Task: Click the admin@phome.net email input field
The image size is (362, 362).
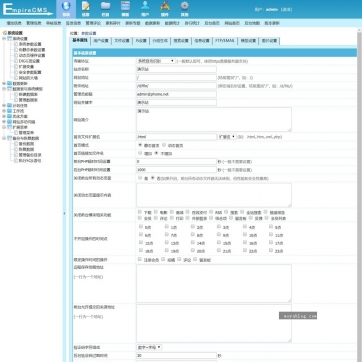Action: (176, 94)
